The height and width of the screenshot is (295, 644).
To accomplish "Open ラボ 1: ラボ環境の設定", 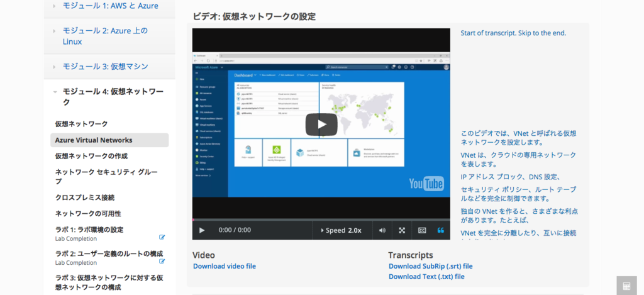I will point(89,230).
